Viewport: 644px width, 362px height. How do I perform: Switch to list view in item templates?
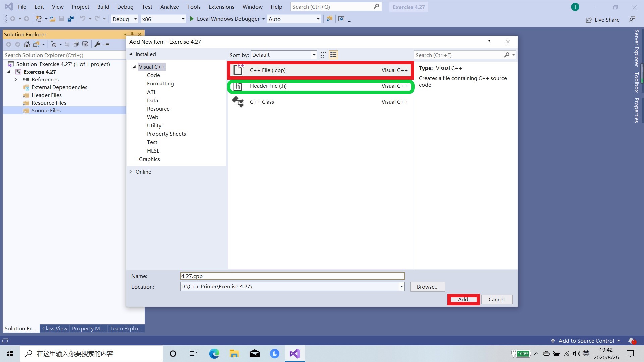click(333, 55)
